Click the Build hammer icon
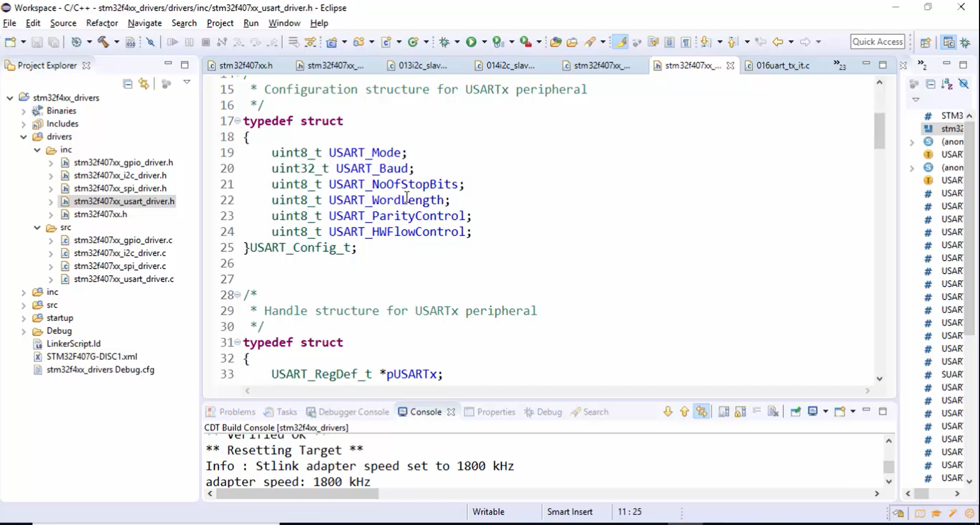This screenshot has height=525, width=980. pyautogui.click(x=103, y=42)
